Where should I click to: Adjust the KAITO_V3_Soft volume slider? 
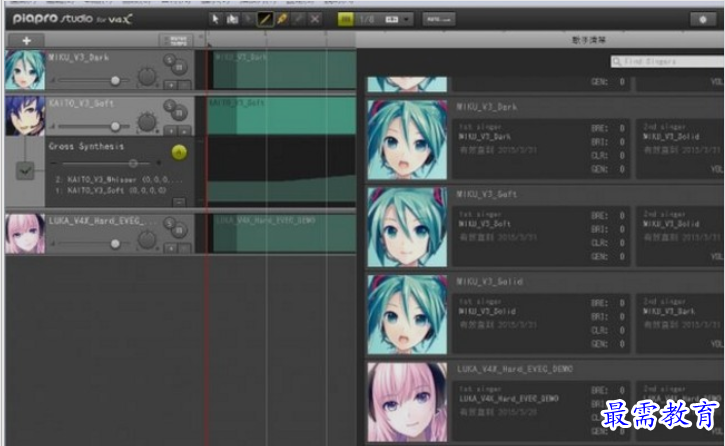(117, 126)
